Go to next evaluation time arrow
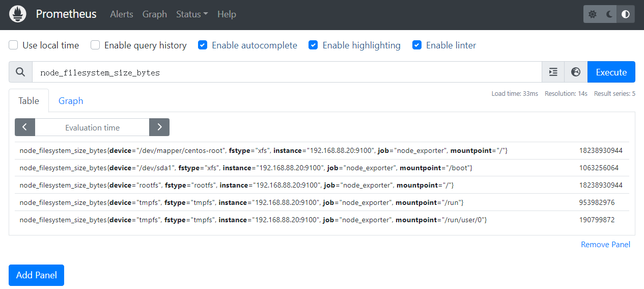The width and height of the screenshot is (644, 289). 159,127
